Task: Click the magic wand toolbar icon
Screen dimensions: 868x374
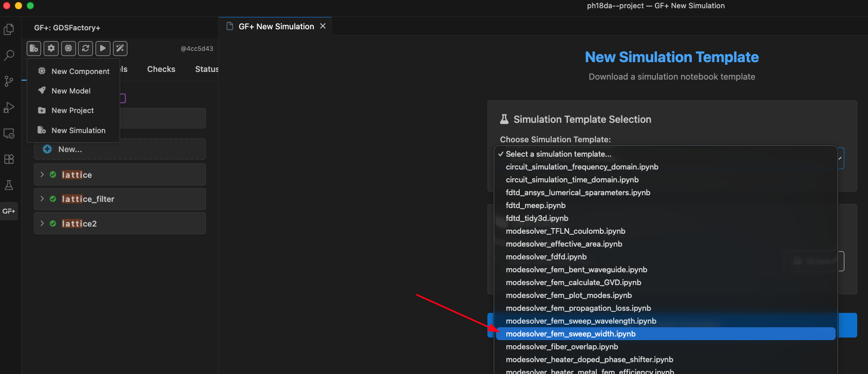Action: point(120,48)
